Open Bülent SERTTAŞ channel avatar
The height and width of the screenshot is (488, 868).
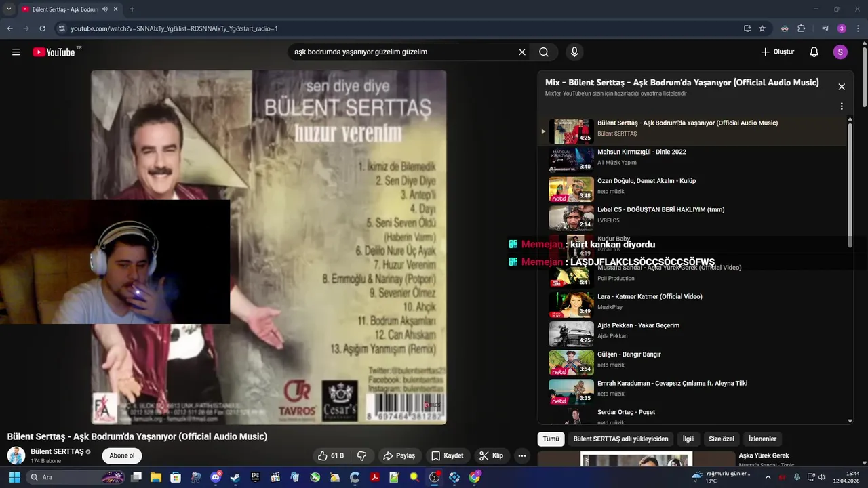pyautogui.click(x=16, y=455)
